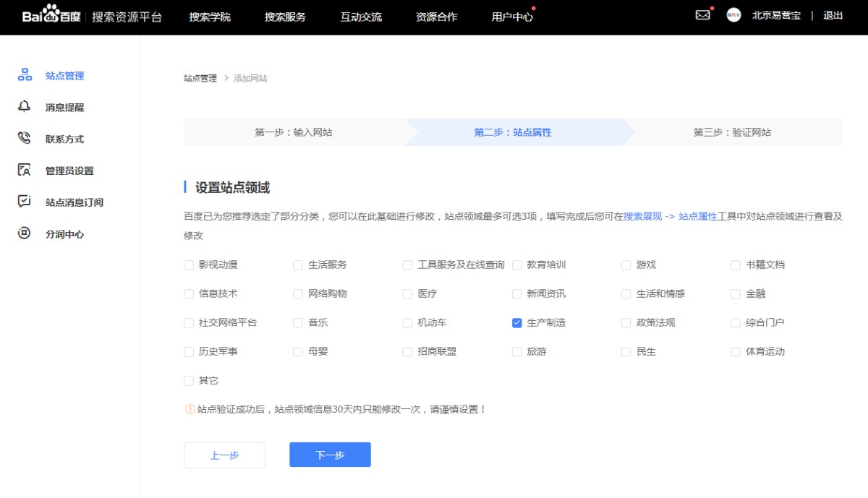
Task: Click the 上一步 button
Action: click(224, 455)
